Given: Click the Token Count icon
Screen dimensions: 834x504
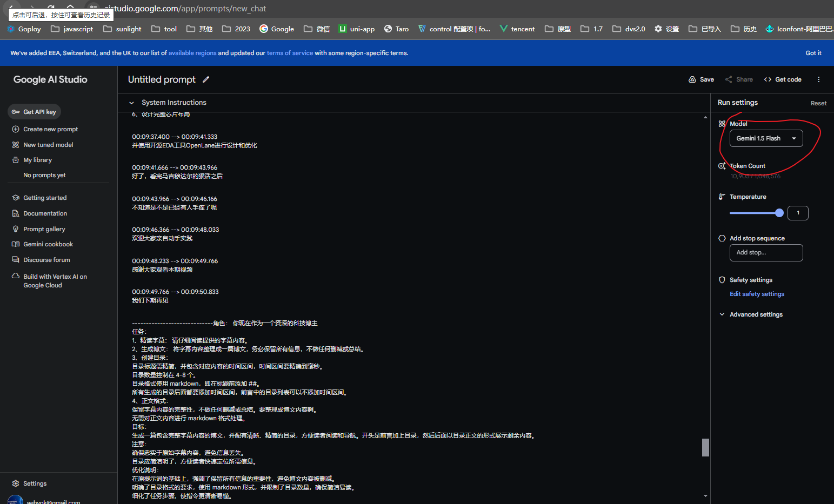Looking at the screenshot, I should (722, 166).
